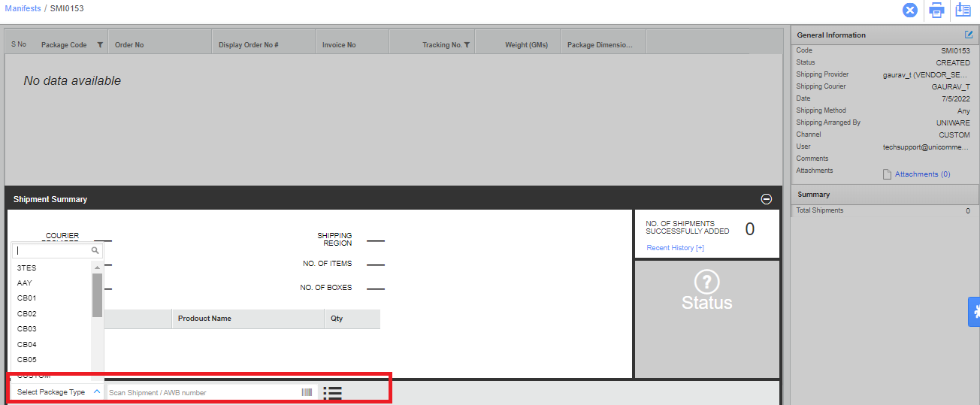This screenshot has height=405, width=980.
Task: Click the package type search input
Action: click(x=58, y=251)
